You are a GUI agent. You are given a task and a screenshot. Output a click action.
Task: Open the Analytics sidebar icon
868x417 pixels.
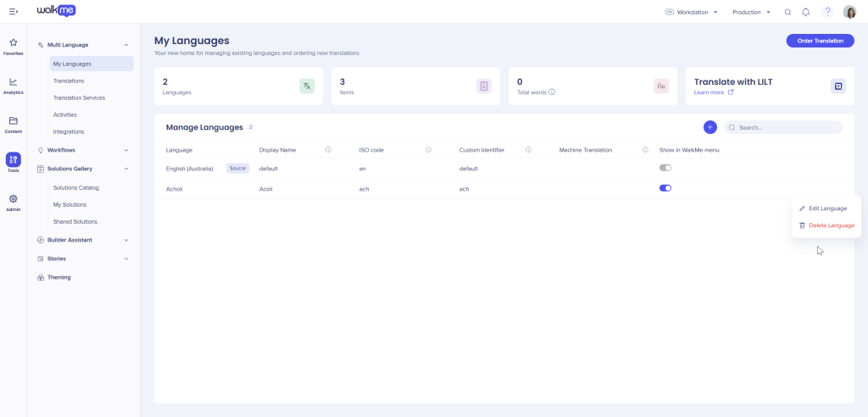[13, 83]
